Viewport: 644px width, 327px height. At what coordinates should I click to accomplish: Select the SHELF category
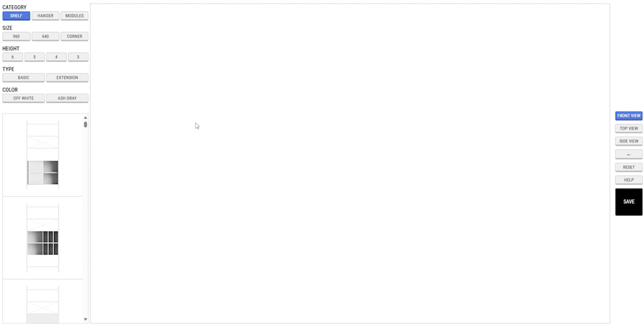pyautogui.click(x=16, y=16)
